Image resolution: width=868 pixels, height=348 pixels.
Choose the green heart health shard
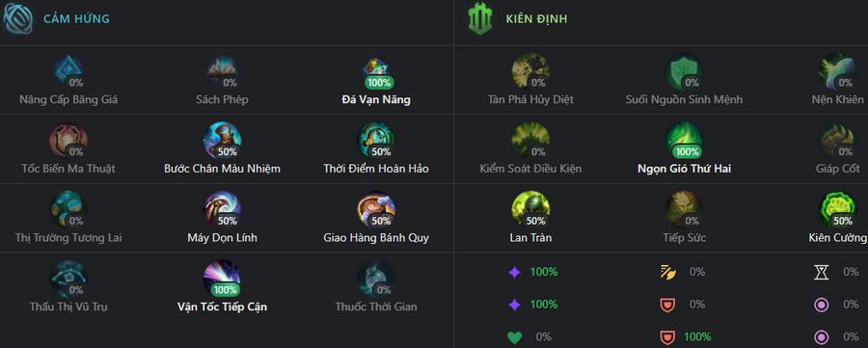pos(515,337)
